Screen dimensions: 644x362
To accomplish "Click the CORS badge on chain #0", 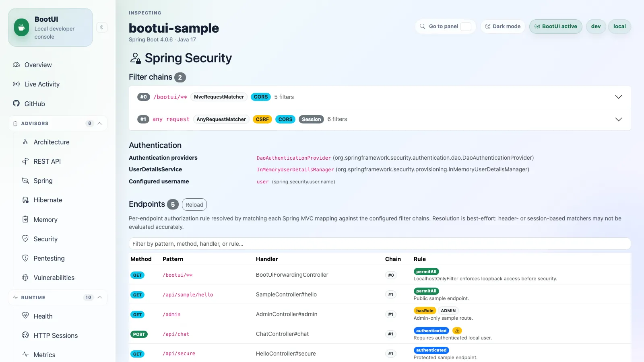I will pyautogui.click(x=261, y=97).
